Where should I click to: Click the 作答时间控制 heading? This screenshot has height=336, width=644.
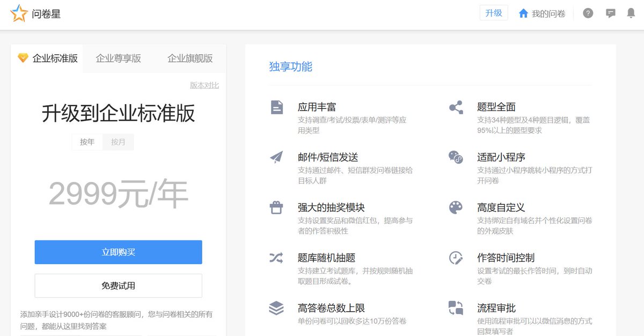point(506,258)
